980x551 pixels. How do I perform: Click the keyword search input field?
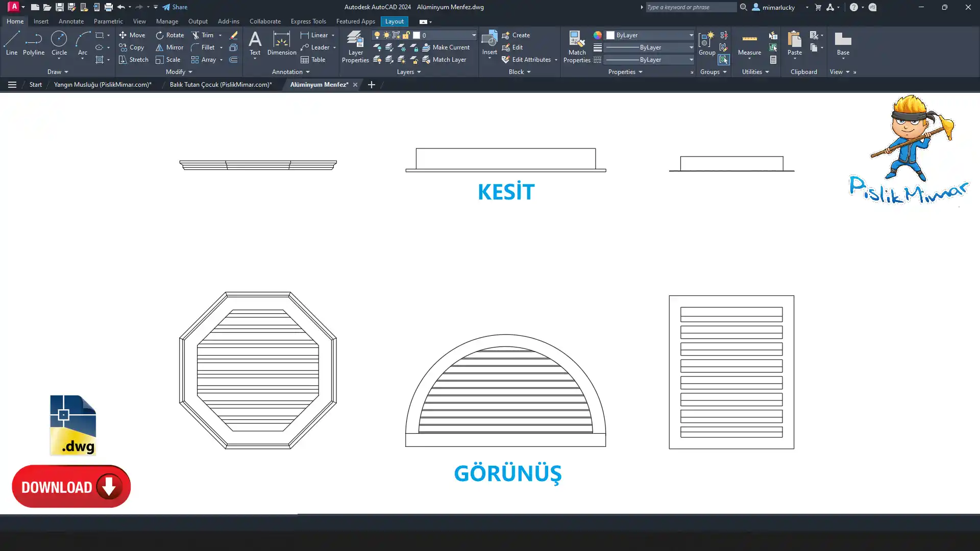click(x=690, y=7)
